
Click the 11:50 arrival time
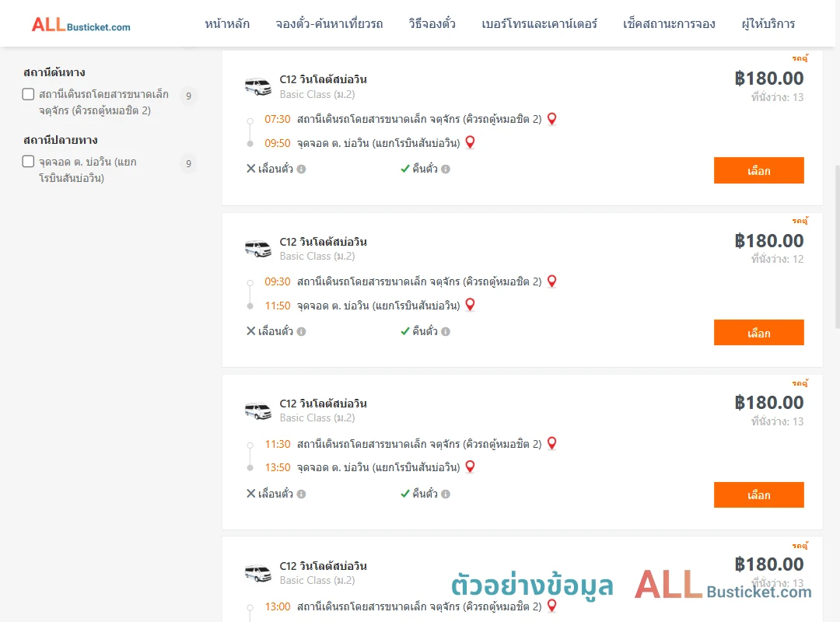(278, 306)
